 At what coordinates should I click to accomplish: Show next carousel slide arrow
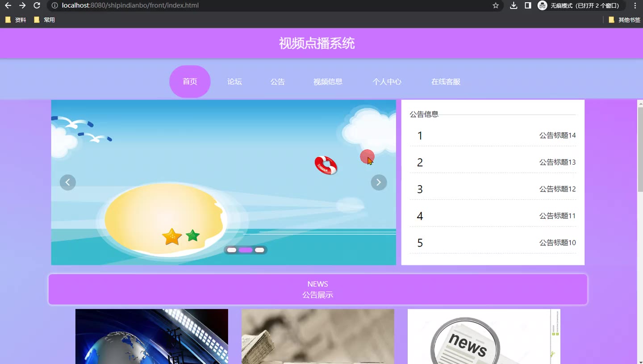(379, 182)
